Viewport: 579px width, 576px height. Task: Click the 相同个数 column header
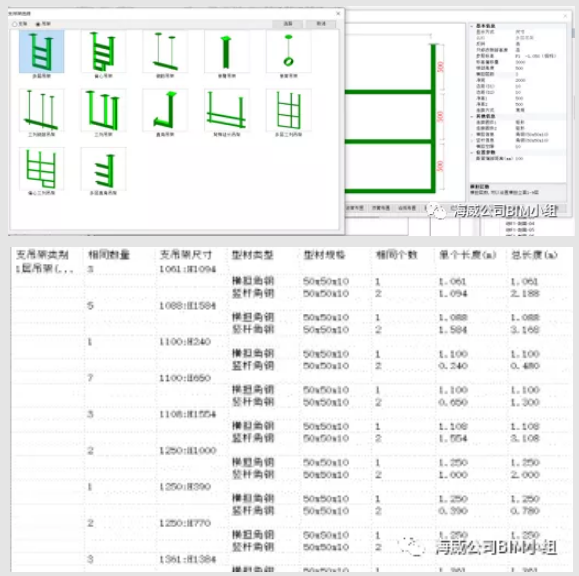[x=396, y=255]
